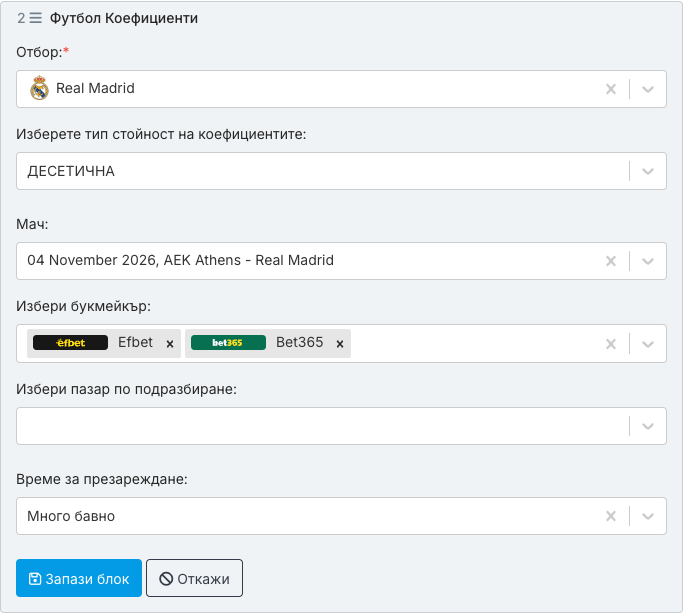Screen dimensions: 683x614
Task: Expand the reload time dropdown
Action: click(648, 516)
